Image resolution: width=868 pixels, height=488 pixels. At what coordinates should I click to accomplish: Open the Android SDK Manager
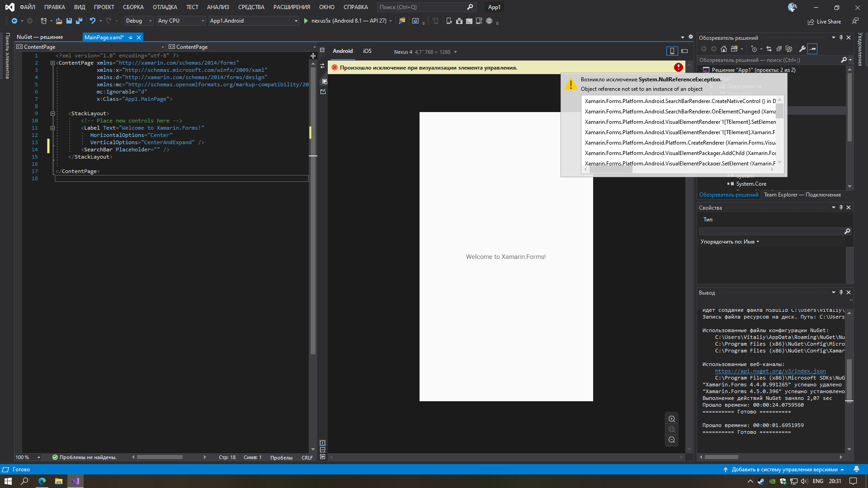click(459, 21)
